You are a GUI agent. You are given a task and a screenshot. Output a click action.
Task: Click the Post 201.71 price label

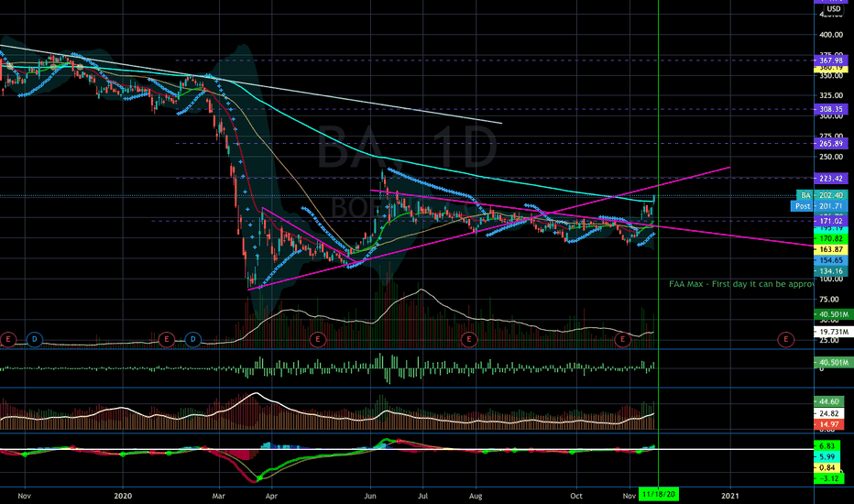click(818, 206)
